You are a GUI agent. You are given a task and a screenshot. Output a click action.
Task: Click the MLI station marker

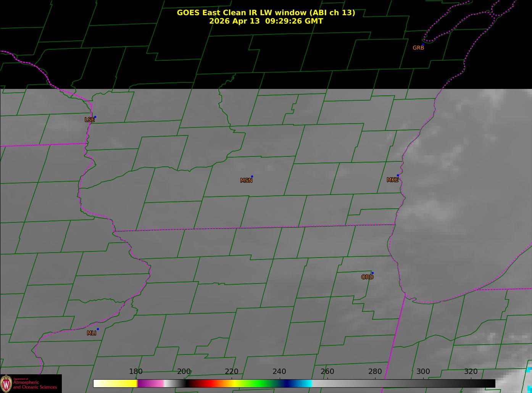coord(98,329)
